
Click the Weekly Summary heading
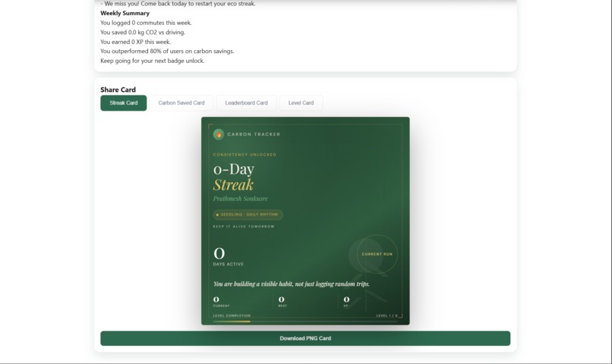point(125,13)
